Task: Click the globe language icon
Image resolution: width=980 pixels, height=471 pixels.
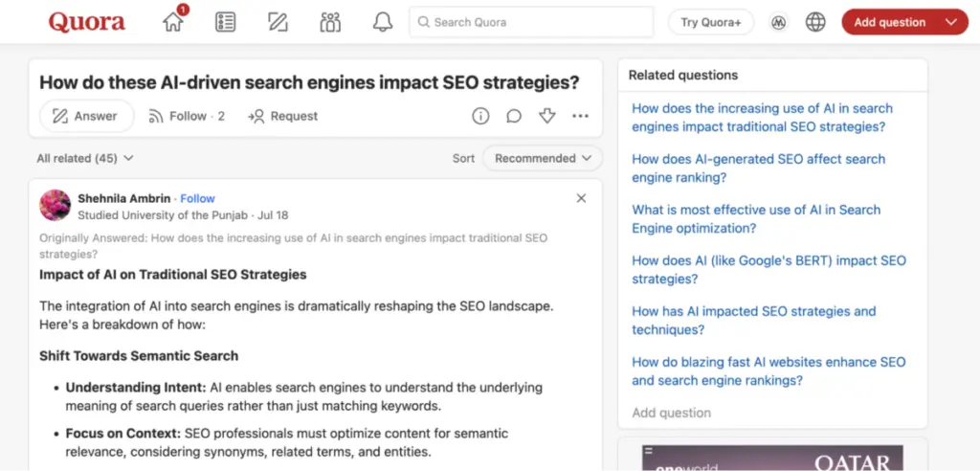Action: 815,22
